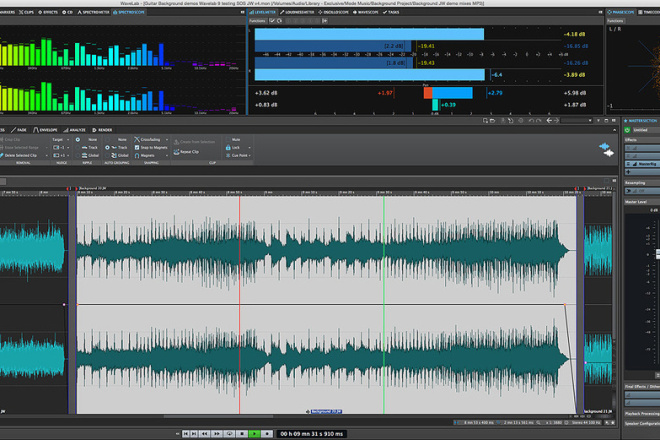Select the Spectroscope tab

click(x=129, y=12)
